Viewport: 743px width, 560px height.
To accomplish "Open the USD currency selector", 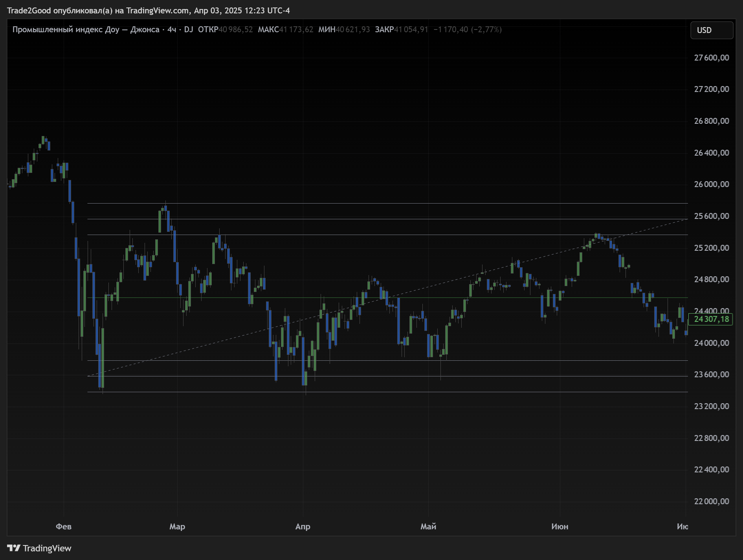I will [x=711, y=30].
